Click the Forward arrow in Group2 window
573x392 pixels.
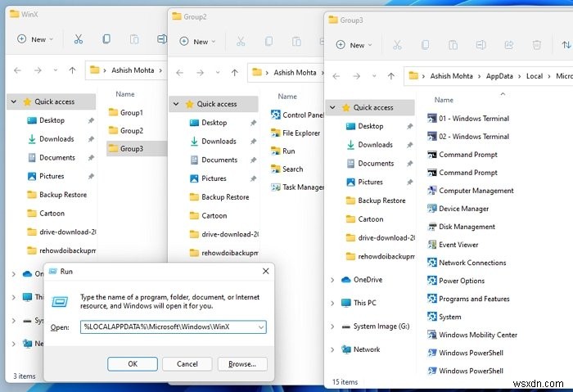click(x=200, y=73)
